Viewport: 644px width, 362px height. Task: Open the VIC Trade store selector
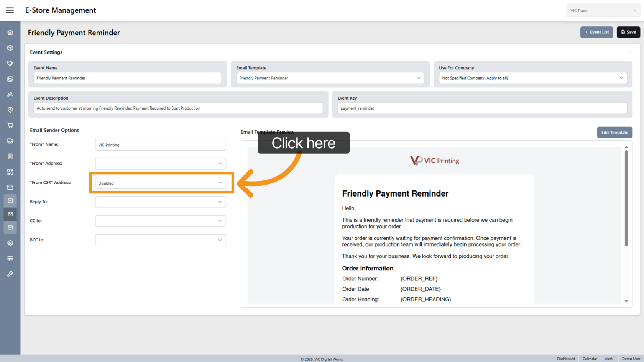pos(603,11)
